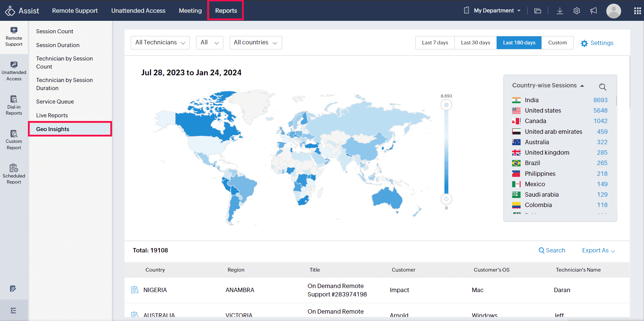Open the apps grid icon top right
Viewport: 644px width, 321px height.
637,11
